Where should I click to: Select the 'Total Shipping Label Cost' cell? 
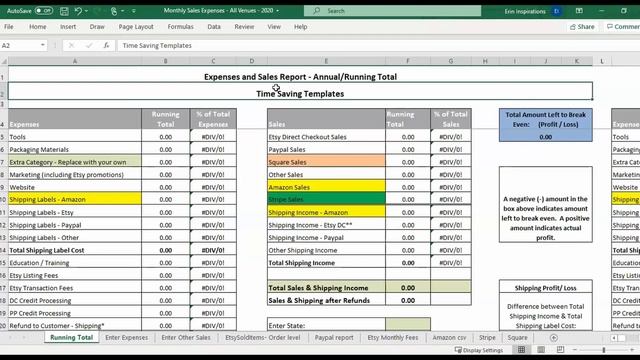click(75, 250)
